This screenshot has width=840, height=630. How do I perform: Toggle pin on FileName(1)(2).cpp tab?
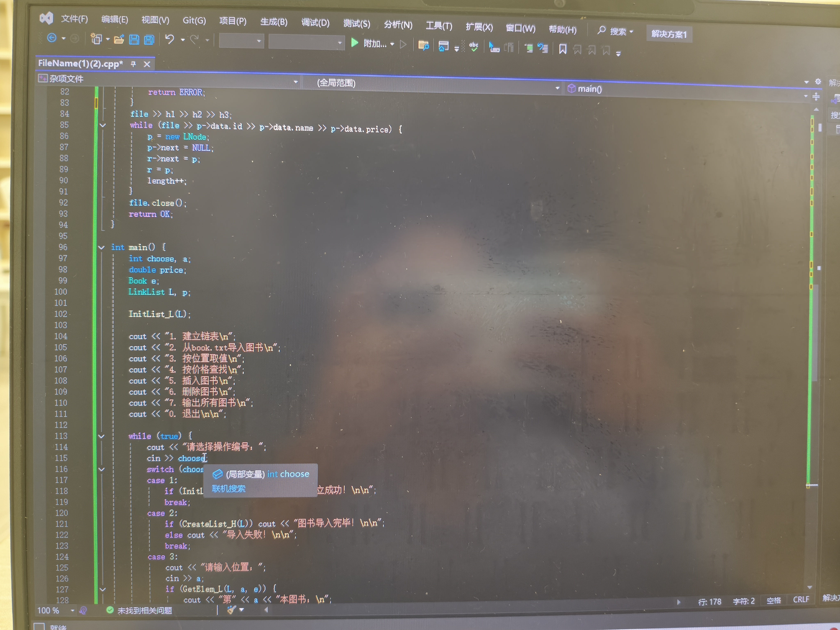(x=133, y=64)
